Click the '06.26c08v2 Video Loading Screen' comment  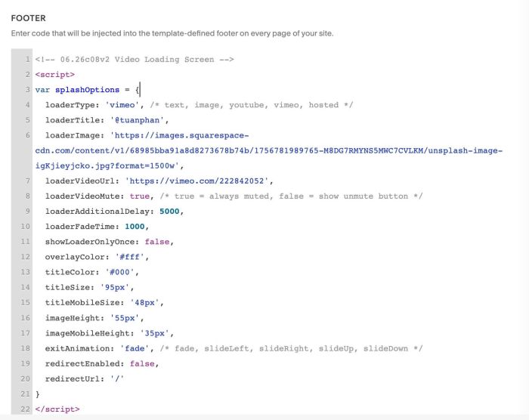[x=135, y=60]
